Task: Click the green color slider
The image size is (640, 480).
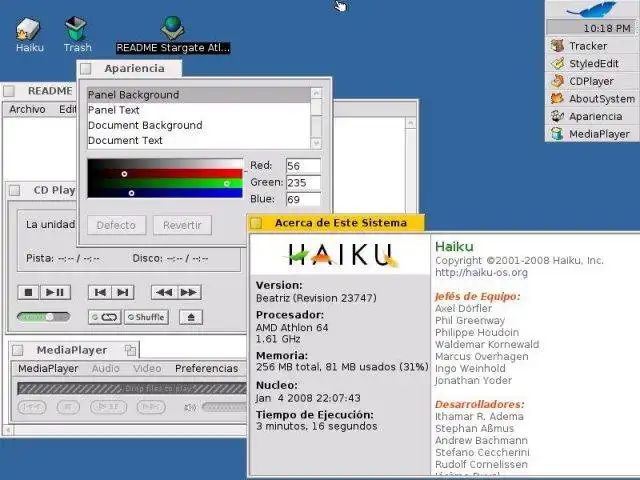Action: [x=165, y=184]
